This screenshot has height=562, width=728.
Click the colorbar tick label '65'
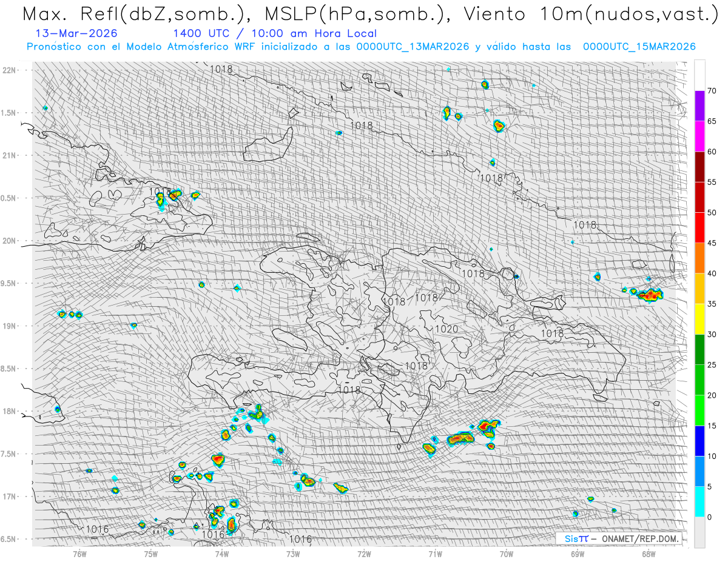tap(712, 121)
